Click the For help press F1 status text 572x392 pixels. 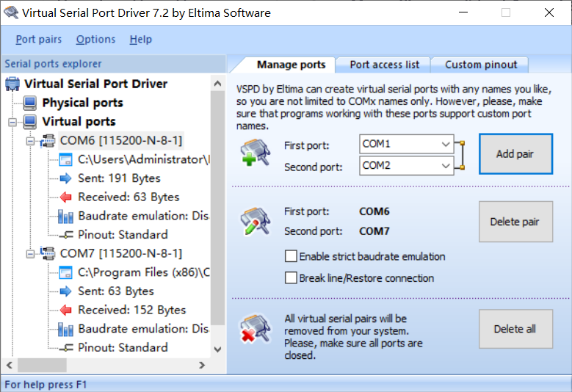pos(46,385)
